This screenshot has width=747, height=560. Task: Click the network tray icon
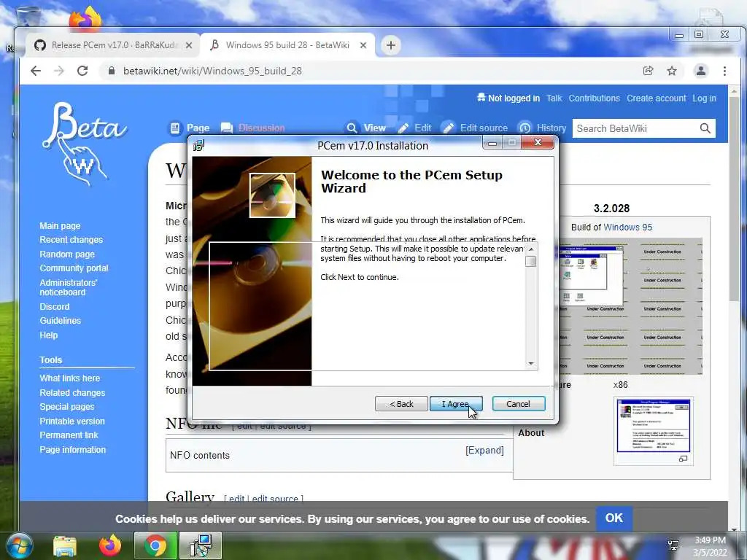[x=673, y=545]
